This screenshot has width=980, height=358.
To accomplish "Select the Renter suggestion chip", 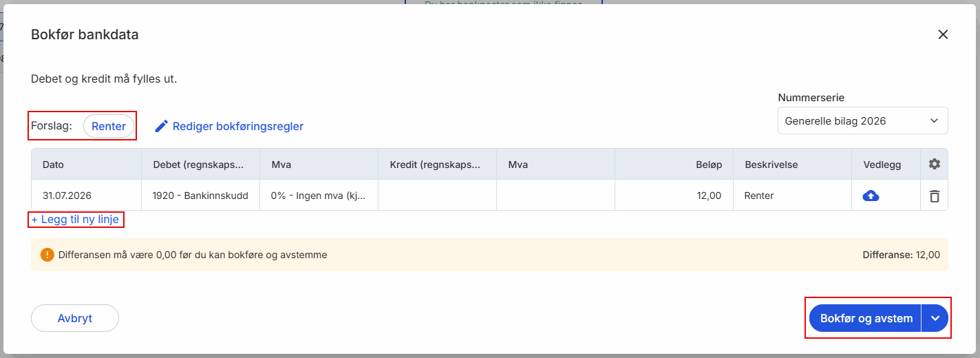I will pyautogui.click(x=109, y=126).
